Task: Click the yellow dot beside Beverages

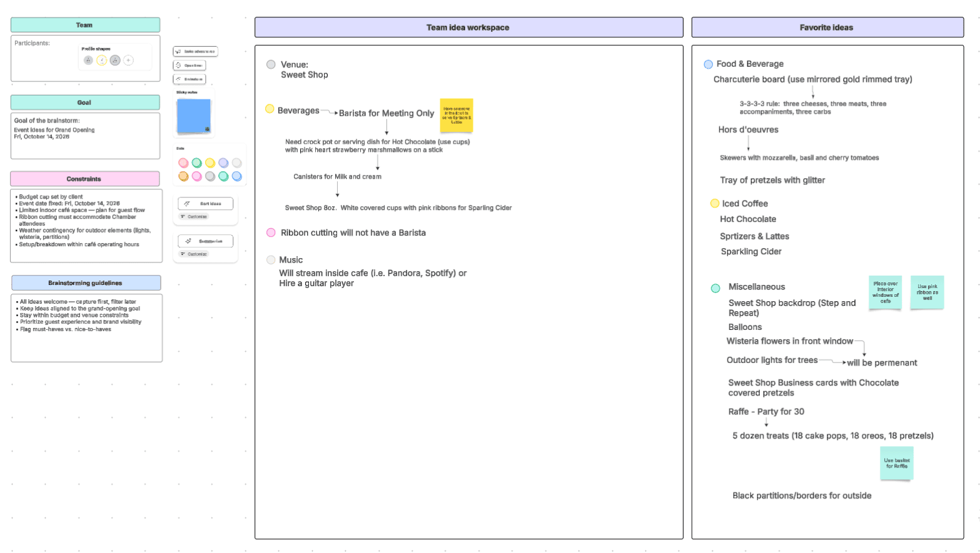Action: [270, 109]
